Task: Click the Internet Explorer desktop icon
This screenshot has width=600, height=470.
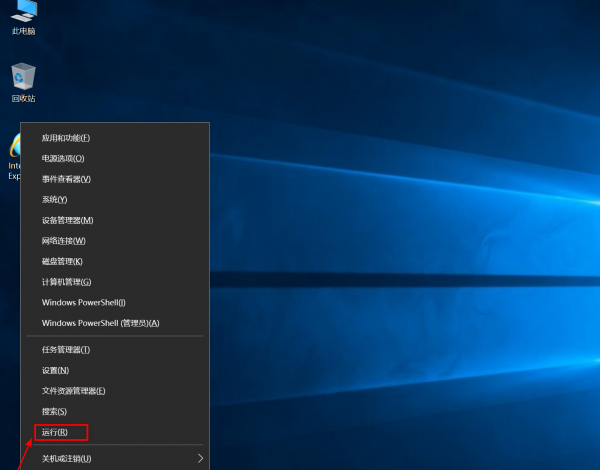Action: 14,155
